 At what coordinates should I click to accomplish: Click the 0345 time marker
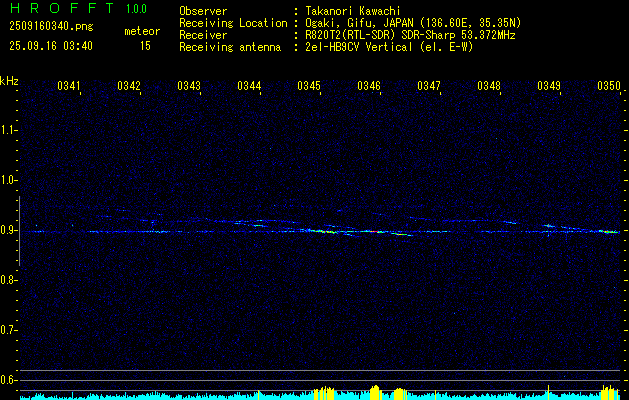[309, 86]
